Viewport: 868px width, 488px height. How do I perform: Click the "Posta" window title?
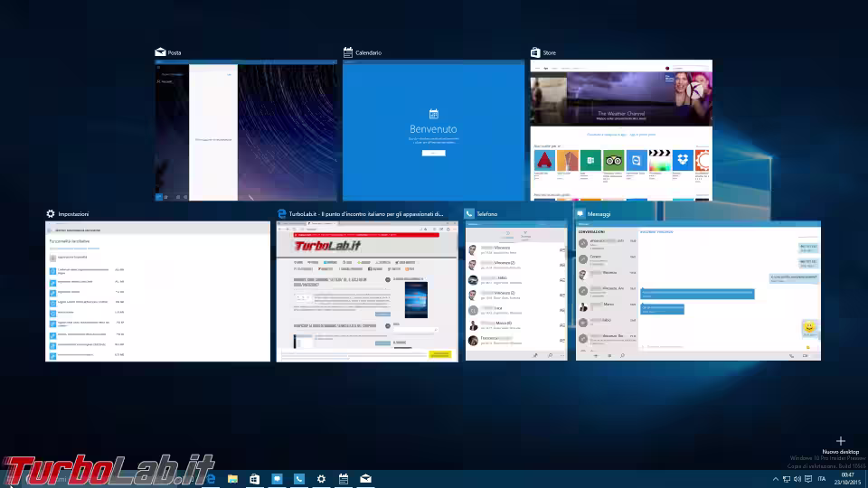[175, 52]
